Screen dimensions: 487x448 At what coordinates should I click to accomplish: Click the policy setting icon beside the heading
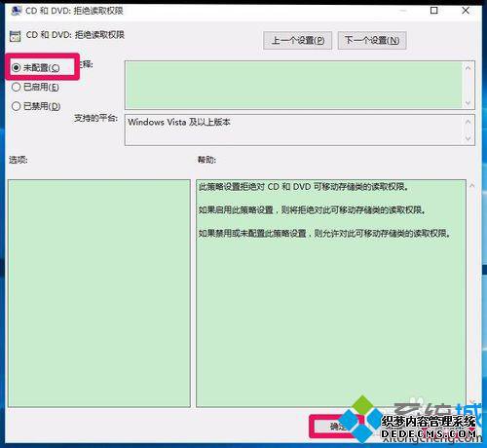16,36
